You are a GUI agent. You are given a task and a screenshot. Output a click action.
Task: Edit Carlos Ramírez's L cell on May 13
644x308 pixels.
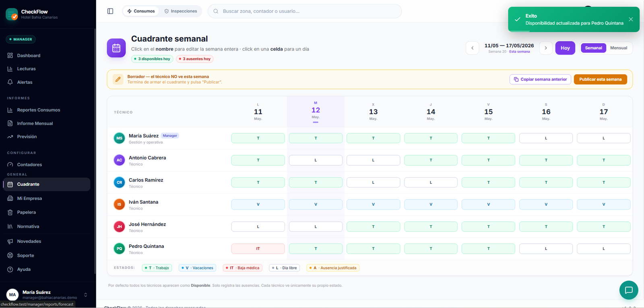(x=373, y=183)
